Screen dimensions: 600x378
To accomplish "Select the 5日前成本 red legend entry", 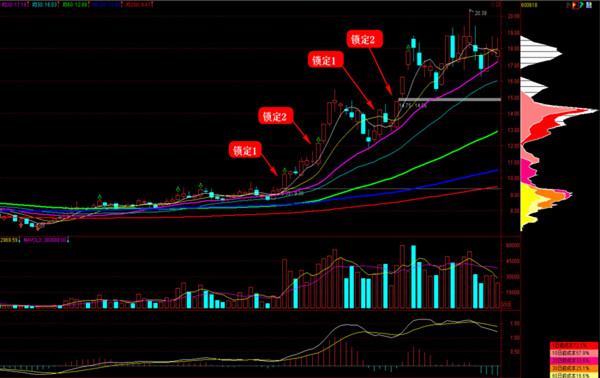I will pos(574,345).
